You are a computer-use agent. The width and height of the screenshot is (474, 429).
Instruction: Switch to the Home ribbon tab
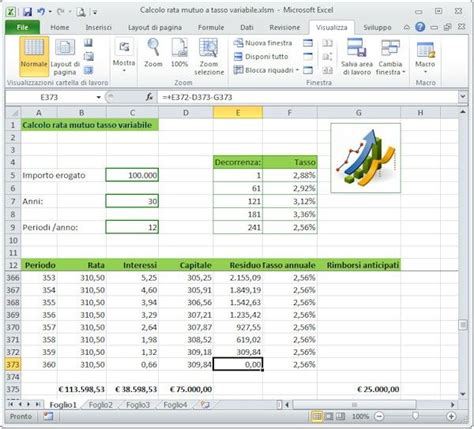(x=60, y=27)
